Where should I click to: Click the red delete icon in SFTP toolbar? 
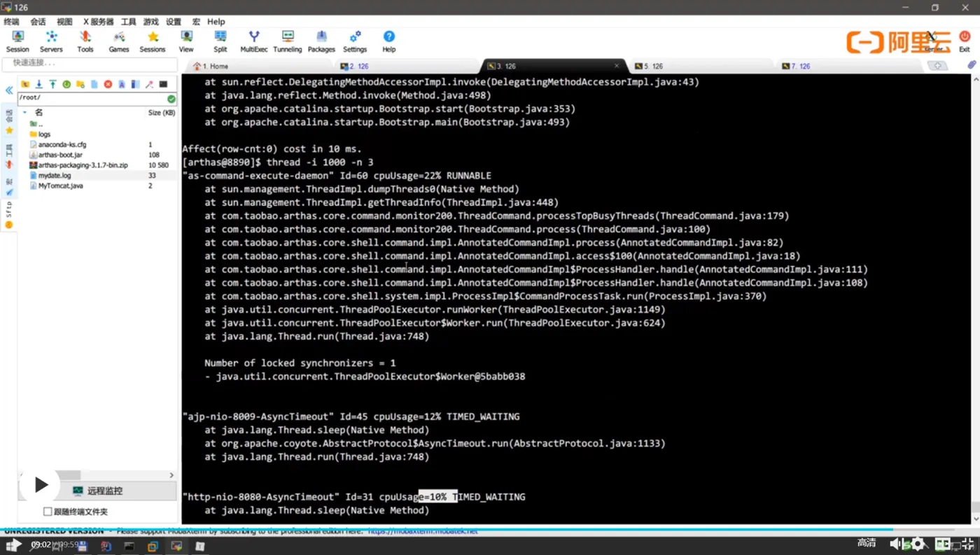(x=108, y=84)
